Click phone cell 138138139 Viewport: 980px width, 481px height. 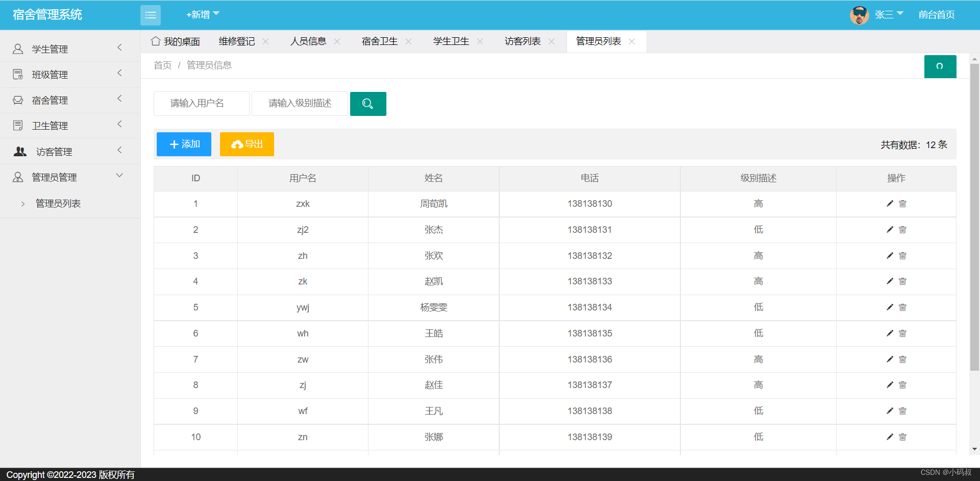point(590,437)
